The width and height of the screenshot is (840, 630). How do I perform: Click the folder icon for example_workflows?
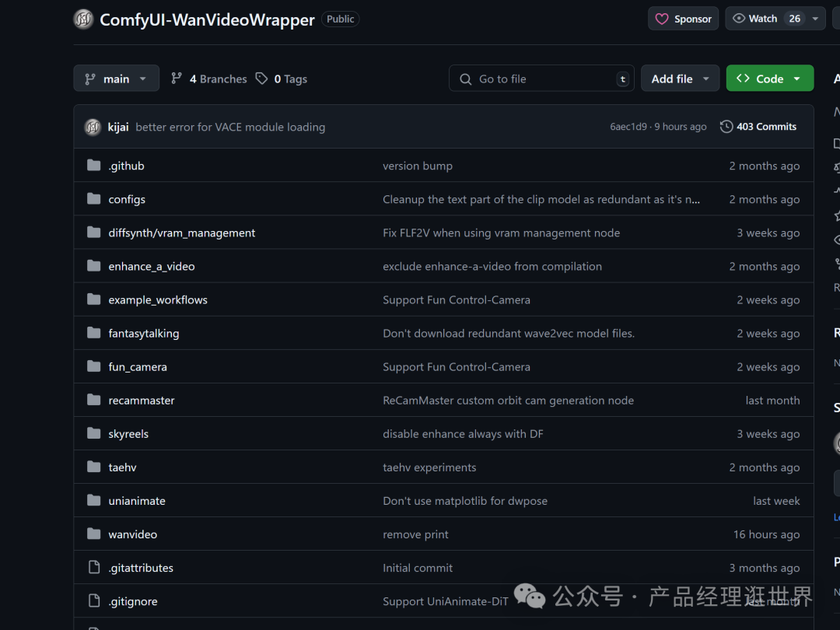[94, 299]
